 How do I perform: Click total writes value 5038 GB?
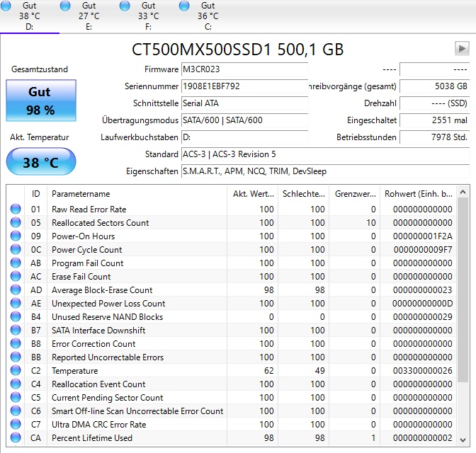coord(435,86)
